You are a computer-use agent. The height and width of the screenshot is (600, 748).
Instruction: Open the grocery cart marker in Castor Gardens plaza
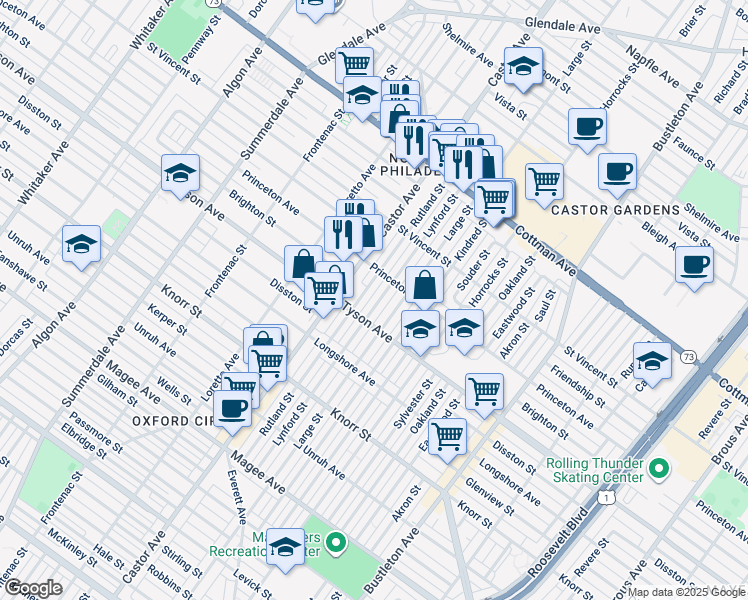tap(544, 184)
